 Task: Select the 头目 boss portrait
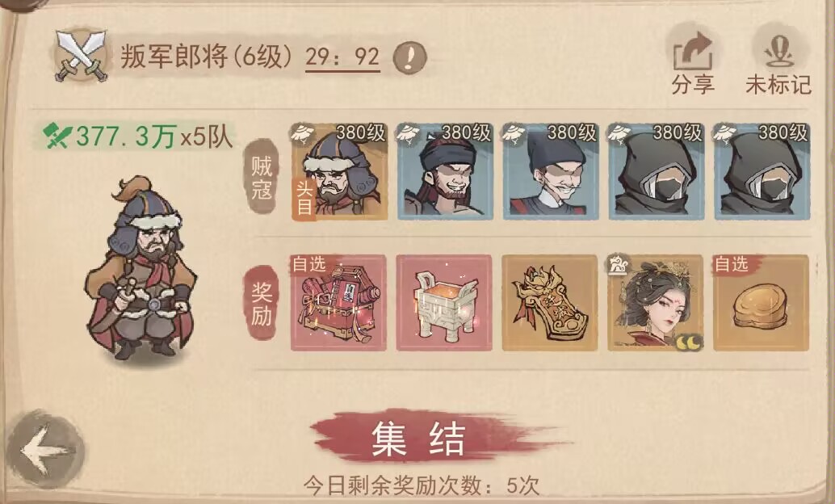339,171
